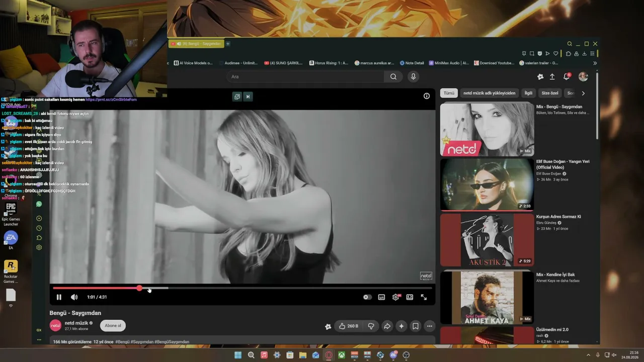Viewport: 644px width, 362px height.
Task: Open a new browser tab with plus
Action: point(228,44)
